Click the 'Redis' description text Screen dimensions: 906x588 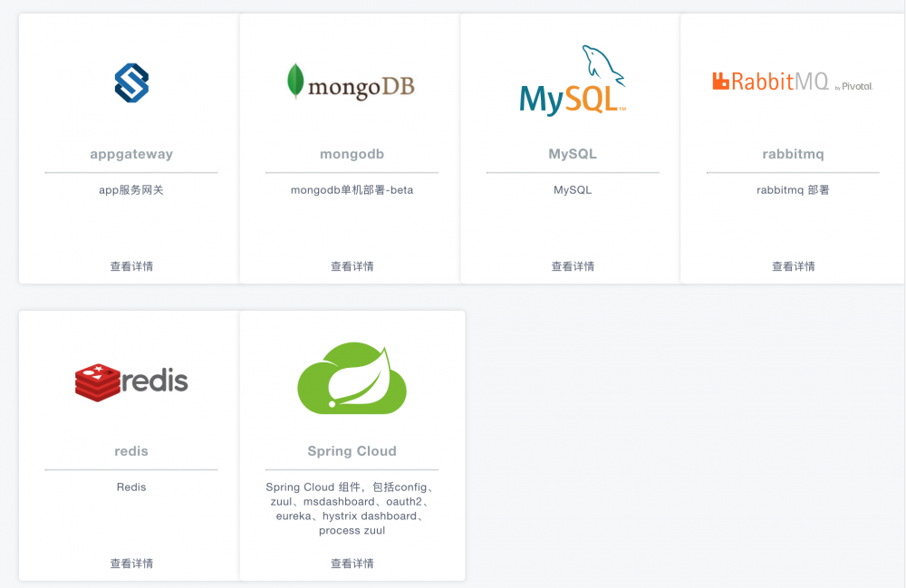pos(131,487)
